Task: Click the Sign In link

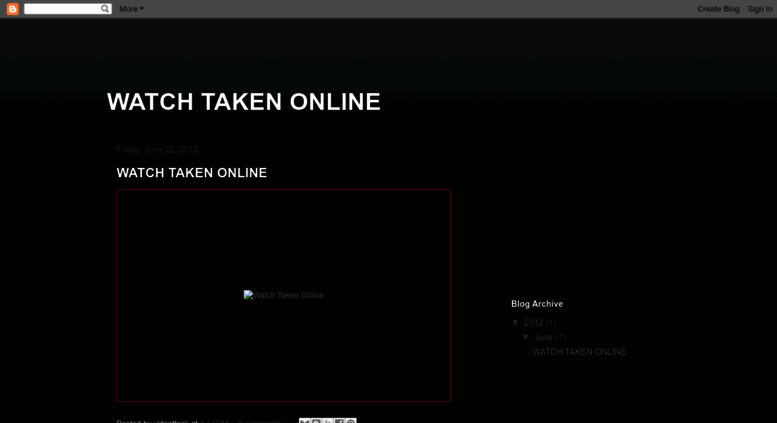Action: (x=760, y=9)
